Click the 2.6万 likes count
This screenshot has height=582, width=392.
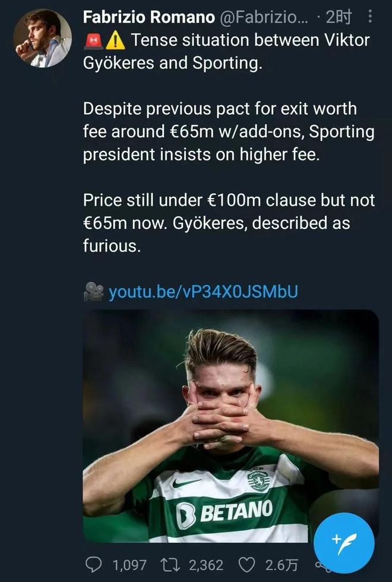[282, 564]
